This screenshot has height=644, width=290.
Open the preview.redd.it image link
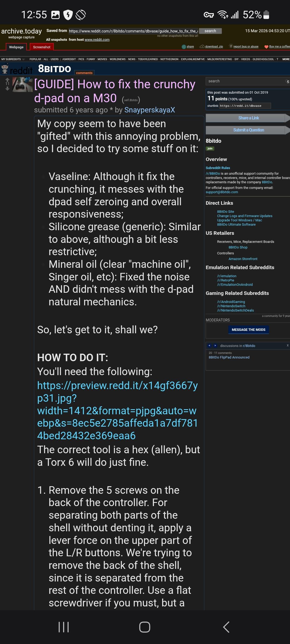(117, 411)
